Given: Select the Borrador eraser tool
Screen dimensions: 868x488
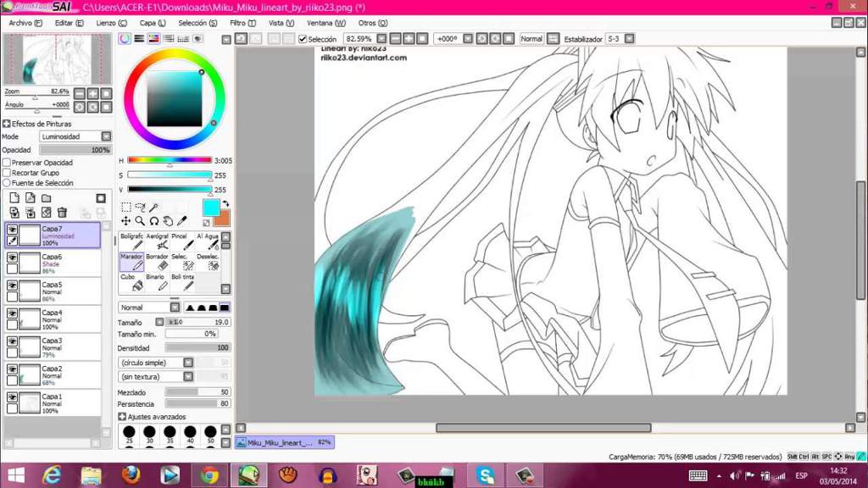Looking at the screenshot, I should pyautogui.click(x=157, y=262).
